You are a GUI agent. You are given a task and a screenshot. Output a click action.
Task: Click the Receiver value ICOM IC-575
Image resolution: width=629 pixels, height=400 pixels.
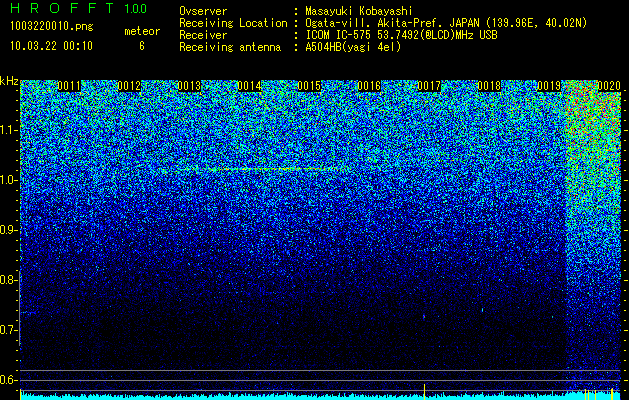339,35
